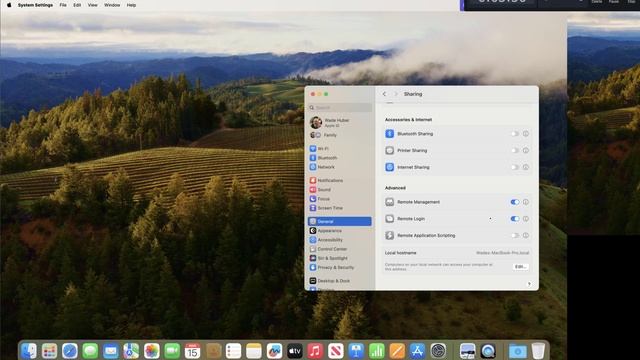Open Messages from the Dock
The width and height of the screenshot is (640, 360).
click(90, 351)
